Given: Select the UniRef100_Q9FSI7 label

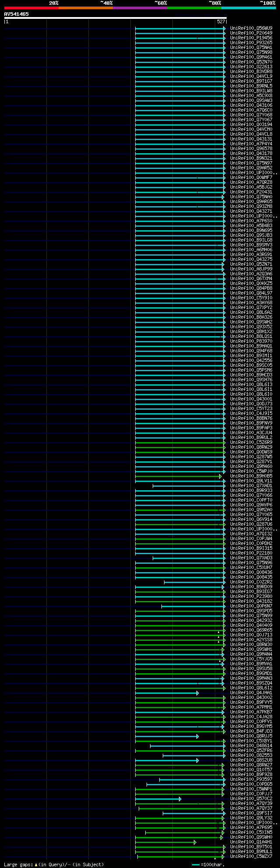Looking at the screenshot, I should pos(251,813).
